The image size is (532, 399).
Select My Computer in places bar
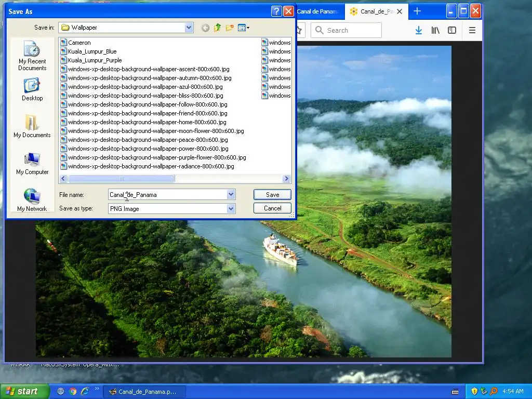(32, 164)
